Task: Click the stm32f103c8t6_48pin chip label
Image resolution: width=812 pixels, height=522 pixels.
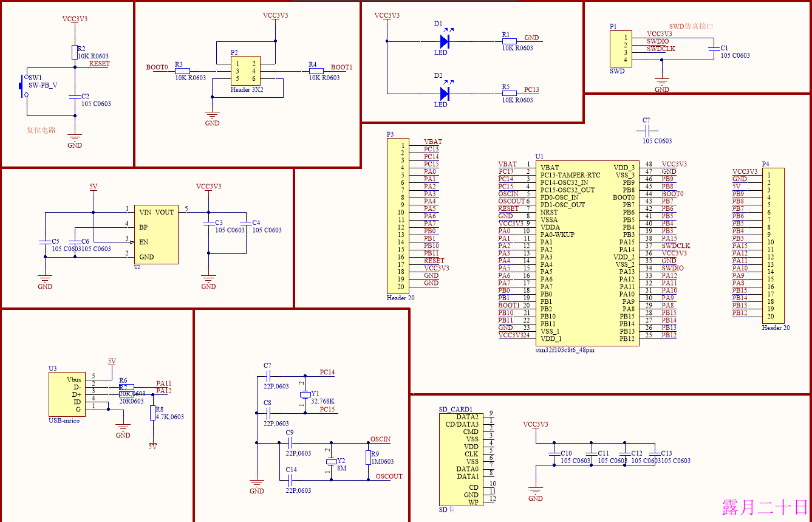Action: click(x=565, y=350)
